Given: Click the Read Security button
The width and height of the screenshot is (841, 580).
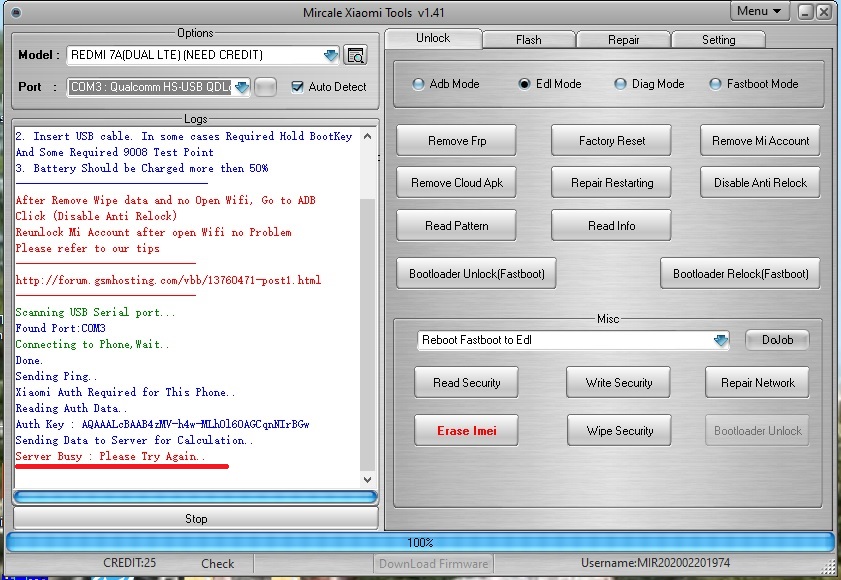Looking at the screenshot, I should 466,383.
